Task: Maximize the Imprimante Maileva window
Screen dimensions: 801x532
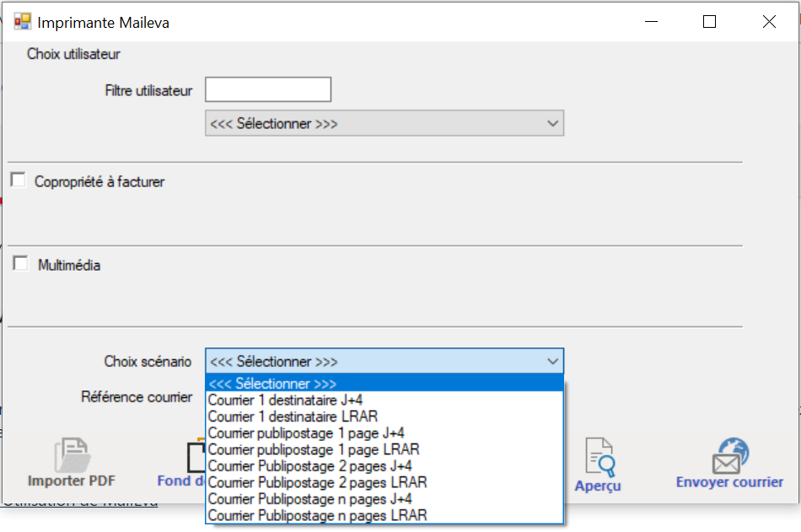Action: [709, 21]
